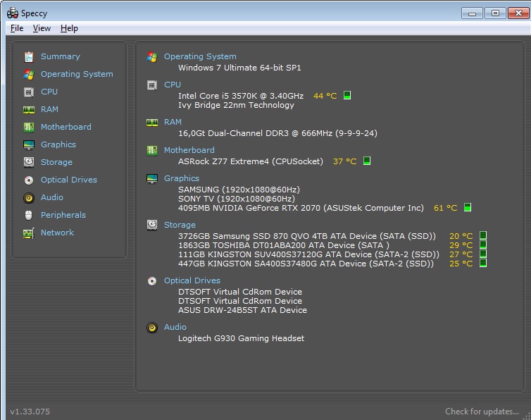Open Motherboard details from sidebar
Screen dimensions: 531x420
[x=66, y=127]
